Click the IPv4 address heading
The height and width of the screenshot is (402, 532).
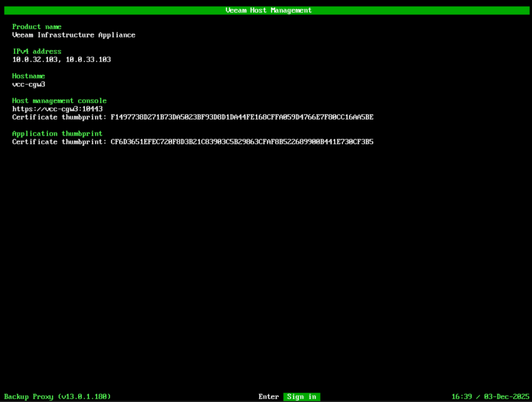pyautogui.click(x=37, y=51)
